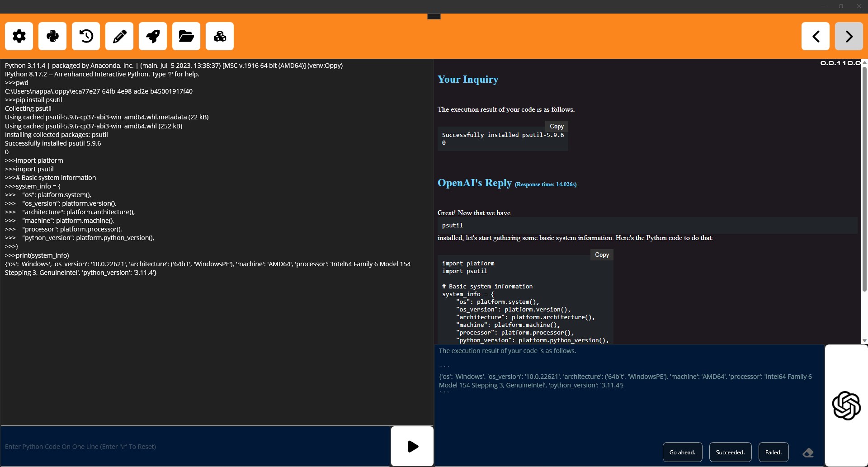Click the 'Succeeded.' quick reply button
The image size is (868, 467).
730,452
